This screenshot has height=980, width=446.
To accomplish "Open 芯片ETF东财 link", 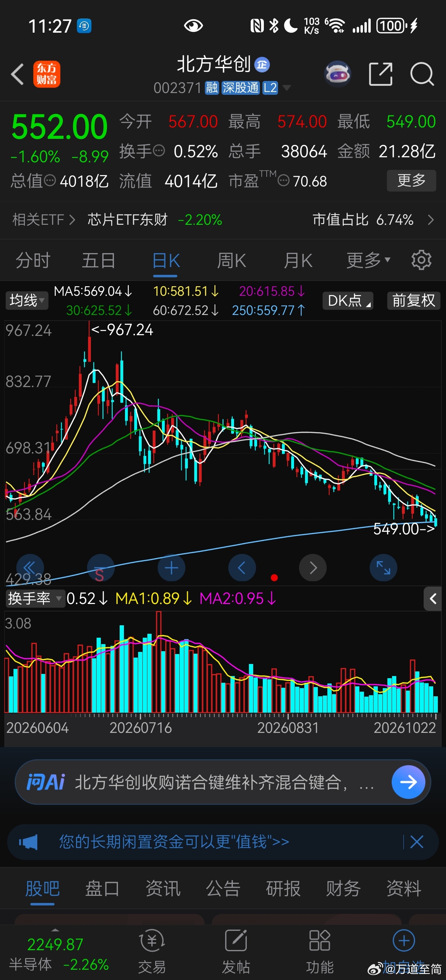I will 127,219.
